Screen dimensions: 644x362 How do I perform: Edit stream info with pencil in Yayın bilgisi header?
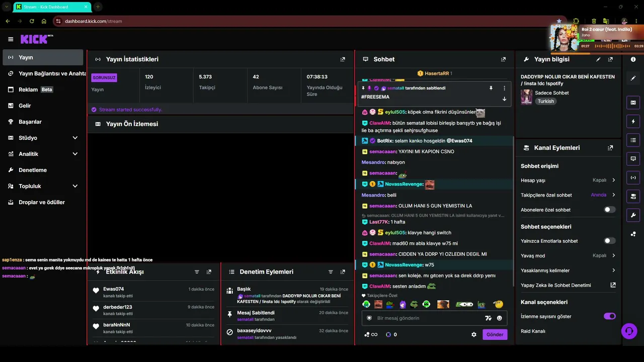coord(598,59)
